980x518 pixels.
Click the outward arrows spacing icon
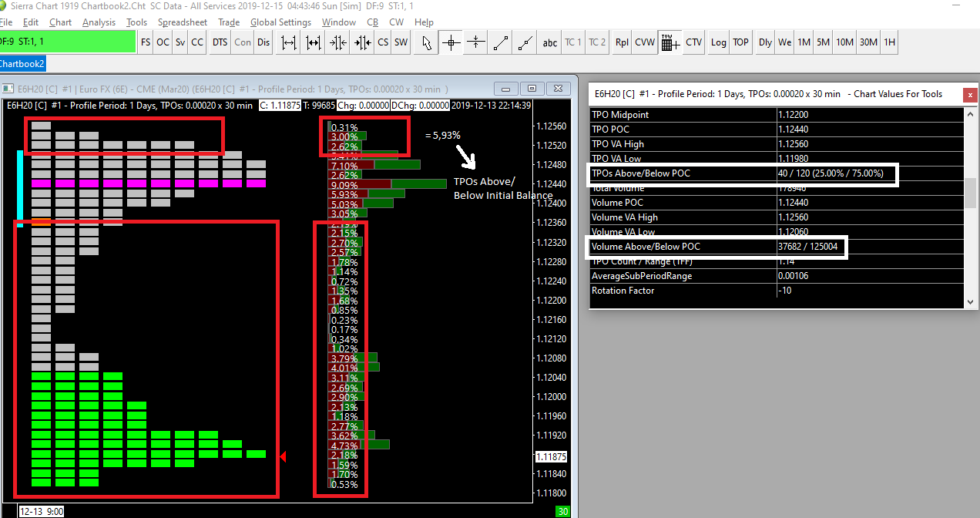click(x=362, y=42)
